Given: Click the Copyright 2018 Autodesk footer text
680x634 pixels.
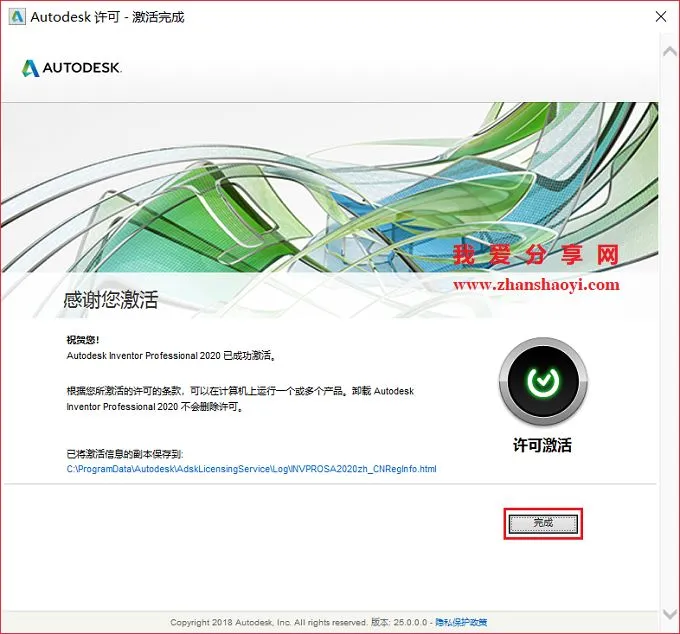Looking at the screenshot, I should (x=268, y=622).
